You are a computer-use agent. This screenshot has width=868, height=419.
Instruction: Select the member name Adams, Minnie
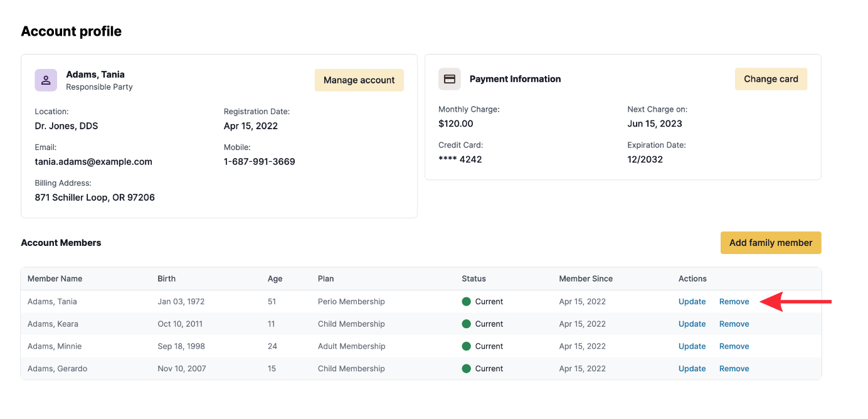[x=55, y=346]
